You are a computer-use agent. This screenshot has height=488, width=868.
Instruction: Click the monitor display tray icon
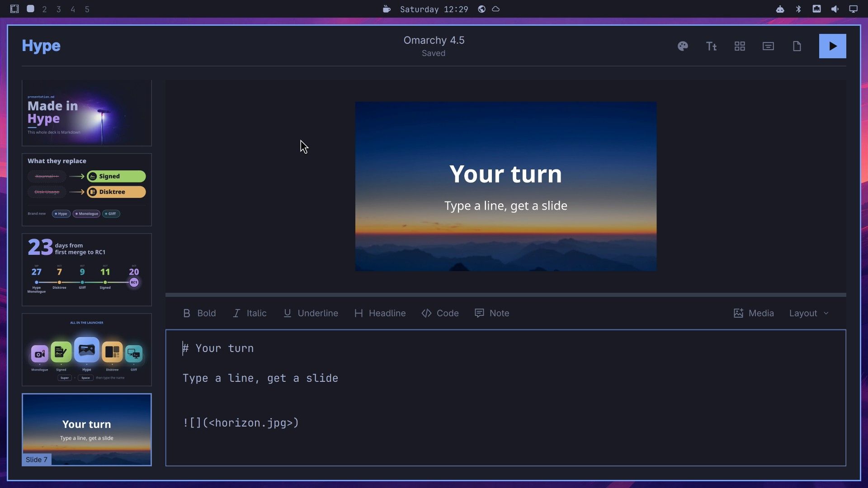coord(853,9)
